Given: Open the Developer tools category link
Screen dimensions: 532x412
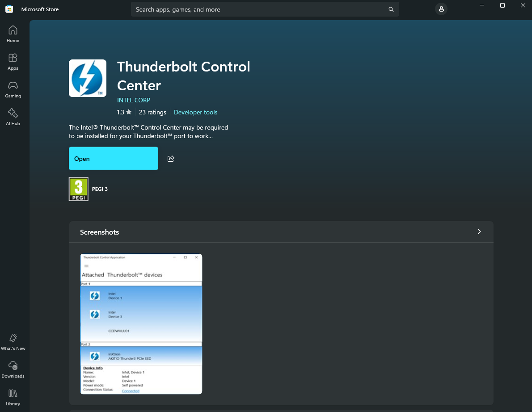Looking at the screenshot, I should click(195, 112).
